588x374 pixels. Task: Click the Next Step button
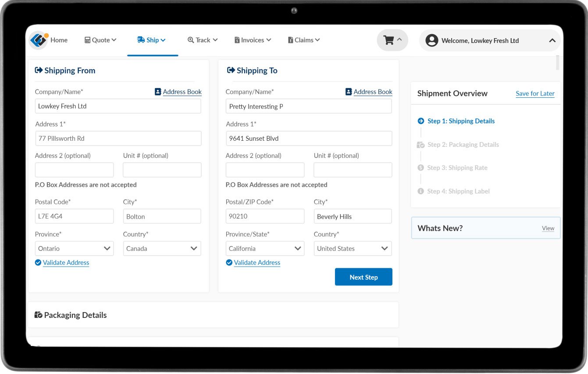(363, 277)
